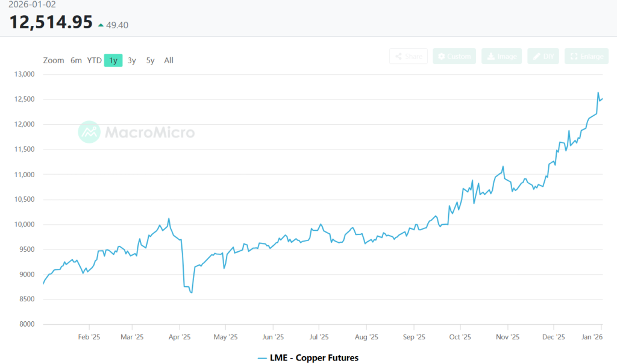
Task: Open the Custom gear settings
Action: coord(454,57)
